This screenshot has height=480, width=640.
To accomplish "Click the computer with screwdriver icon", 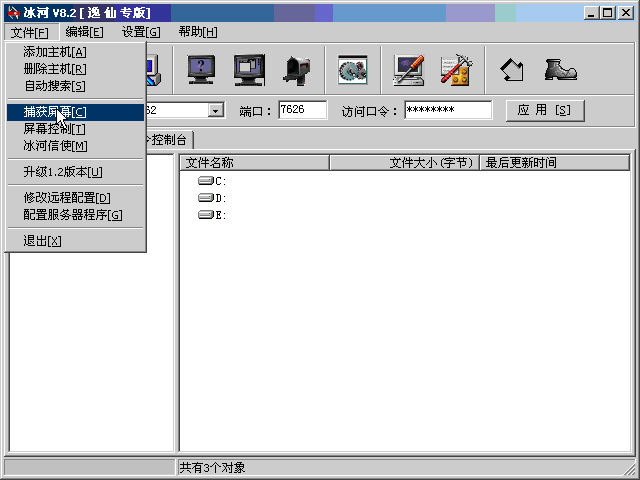I will pos(408,70).
